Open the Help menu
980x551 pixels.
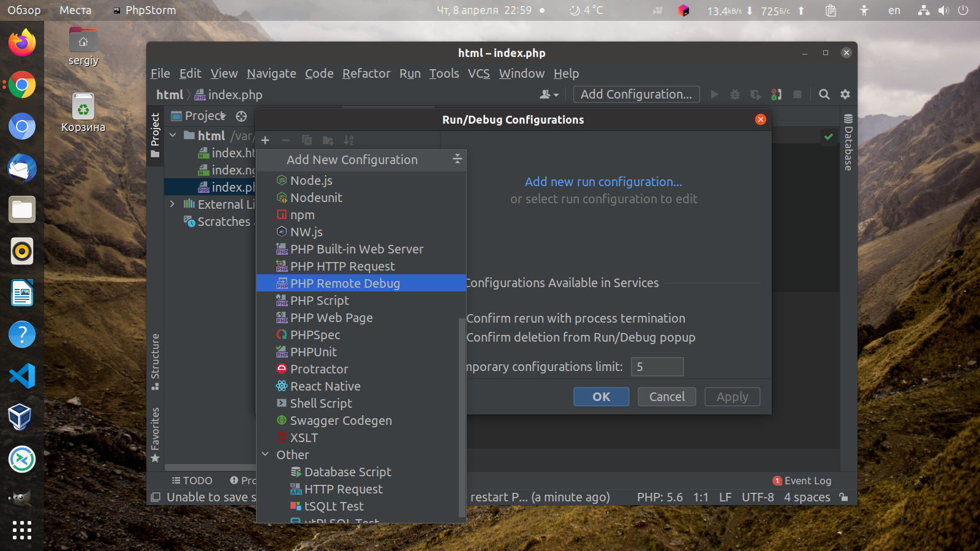566,73
